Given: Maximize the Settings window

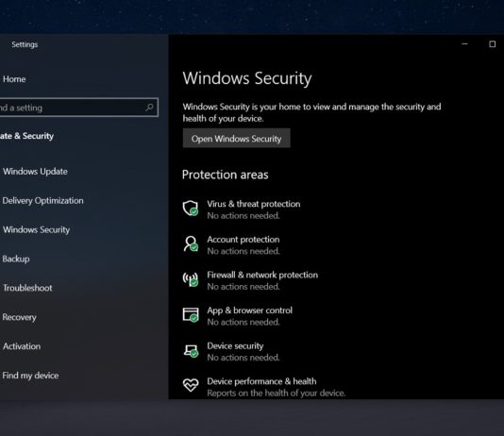Looking at the screenshot, I should pyautogui.click(x=492, y=44).
